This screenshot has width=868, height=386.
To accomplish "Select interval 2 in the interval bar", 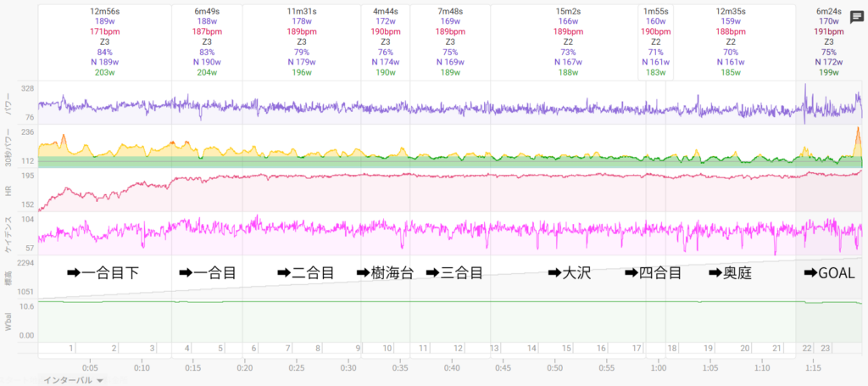I will 114,349.
